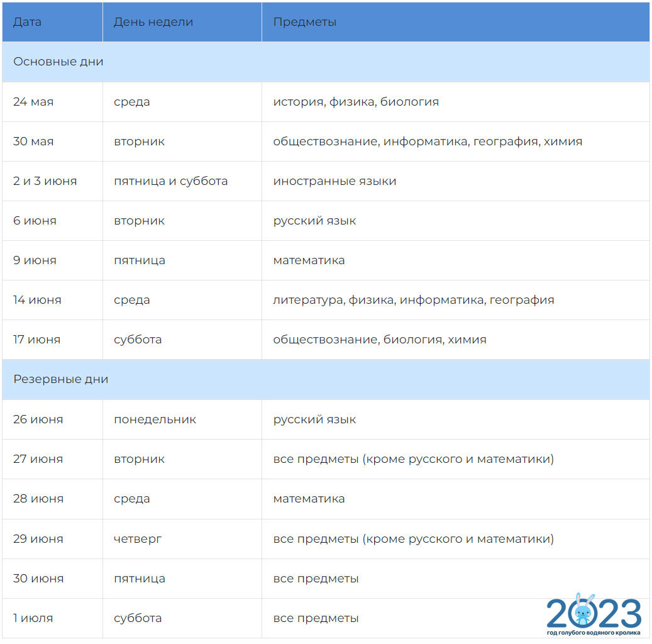Click the "Дата" column header
The image size is (652, 644).
[x=27, y=22]
